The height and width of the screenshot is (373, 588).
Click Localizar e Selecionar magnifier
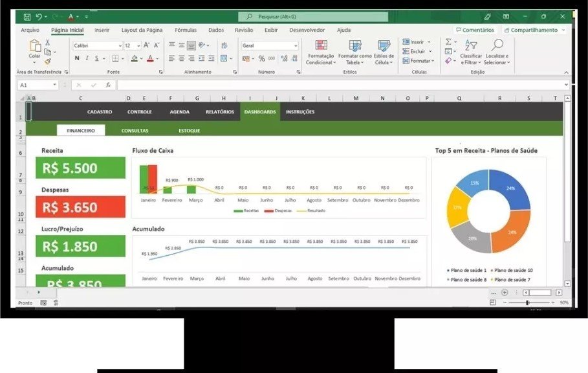coord(497,52)
